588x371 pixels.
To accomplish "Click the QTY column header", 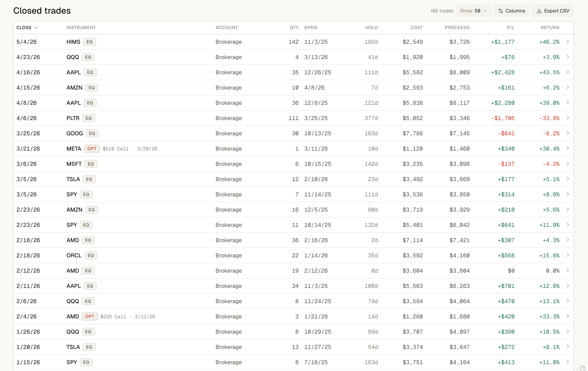I will (x=294, y=28).
